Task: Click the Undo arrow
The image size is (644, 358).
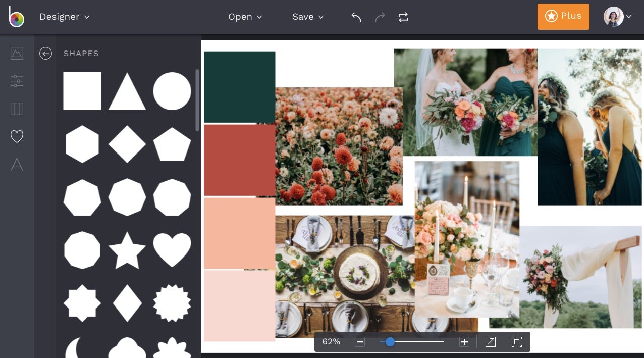Action: tap(356, 17)
